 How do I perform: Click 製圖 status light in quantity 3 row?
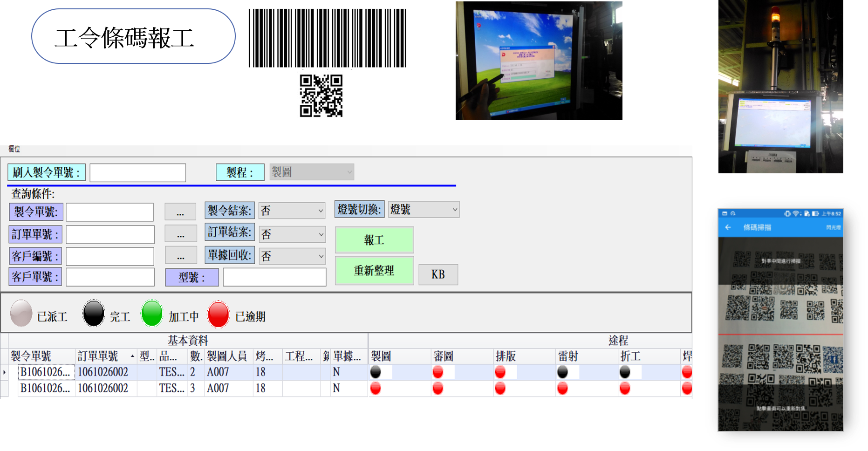click(x=376, y=388)
